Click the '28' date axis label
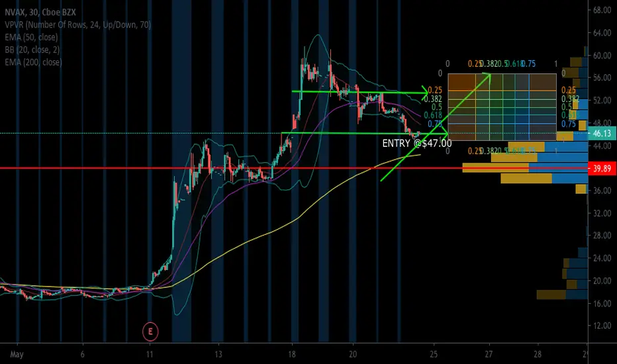This screenshot has height=364, width=617. click(x=537, y=354)
